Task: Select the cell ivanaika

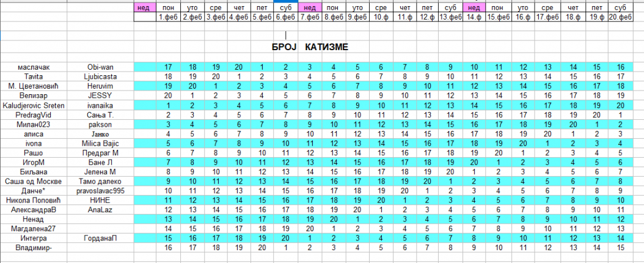Action: pos(100,105)
